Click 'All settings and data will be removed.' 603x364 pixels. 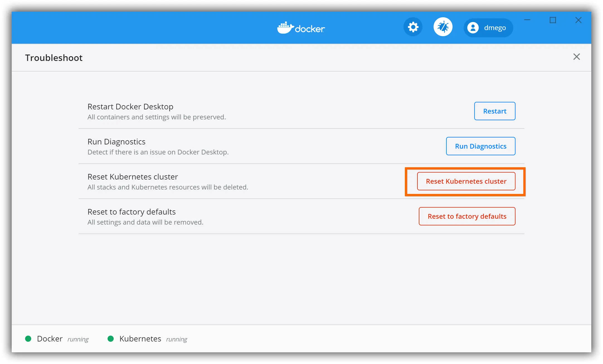145,222
